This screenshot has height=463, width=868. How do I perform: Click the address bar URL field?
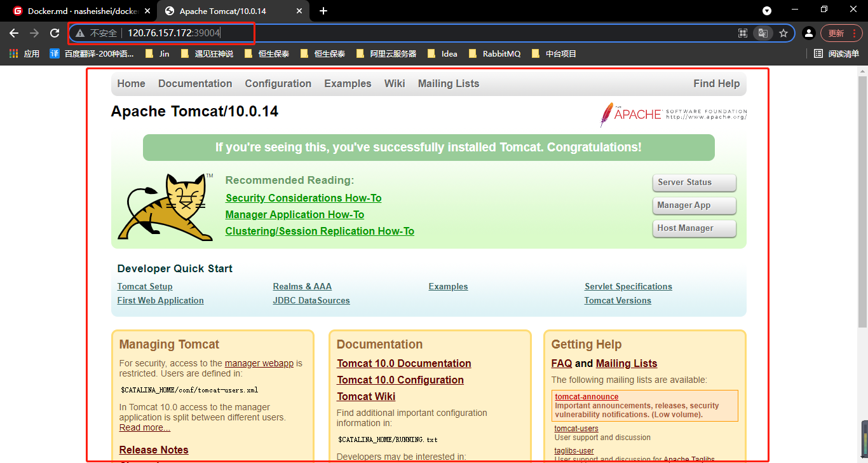pyautogui.click(x=432, y=33)
